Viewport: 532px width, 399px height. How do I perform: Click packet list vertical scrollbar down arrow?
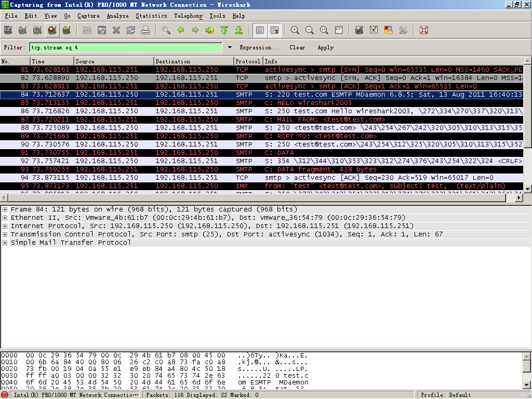528,189
